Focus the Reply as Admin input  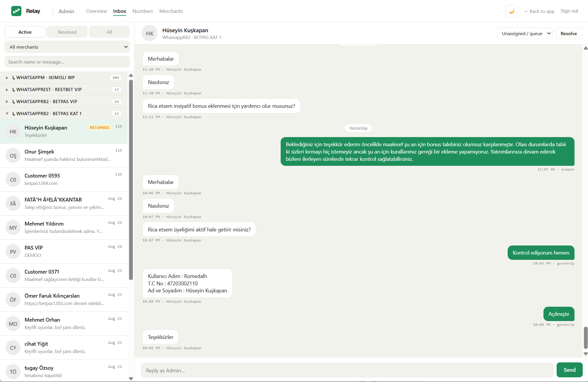[x=347, y=370]
